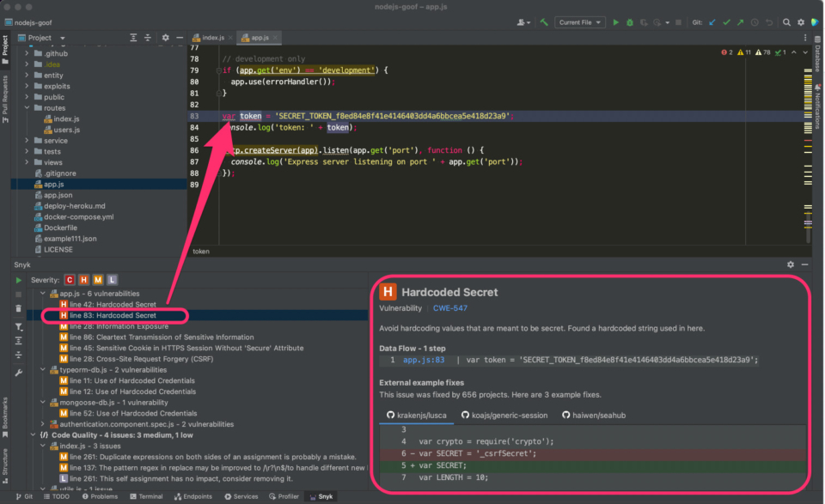This screenshot has height=504, width=825.
Task: Run the current file with the toolbar play icon
Action: (x=615, y=22)
